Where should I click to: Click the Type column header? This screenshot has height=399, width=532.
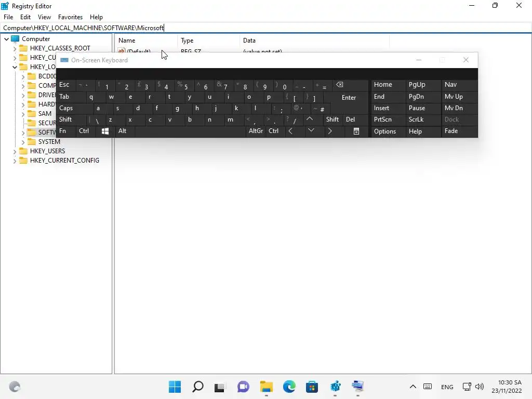tap(208, 41)
